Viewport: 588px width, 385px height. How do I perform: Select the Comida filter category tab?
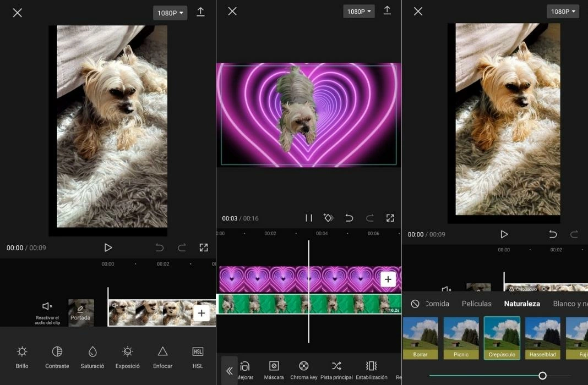(x=437, y=304)
